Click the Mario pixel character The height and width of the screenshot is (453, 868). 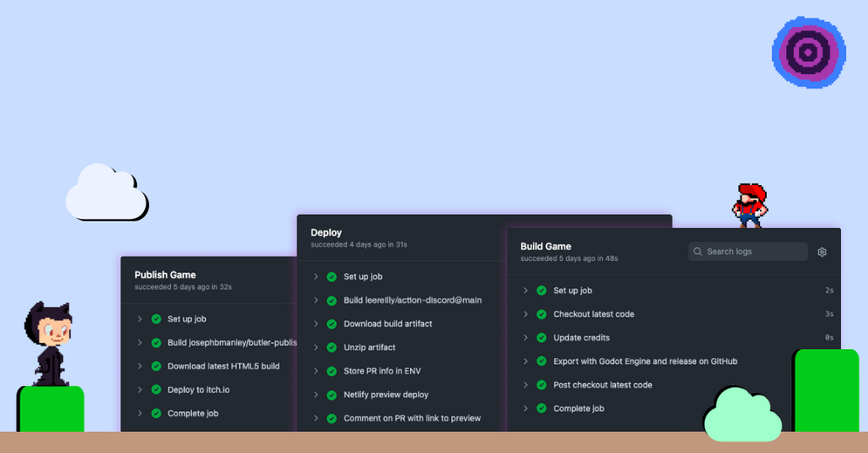point(749,205)
